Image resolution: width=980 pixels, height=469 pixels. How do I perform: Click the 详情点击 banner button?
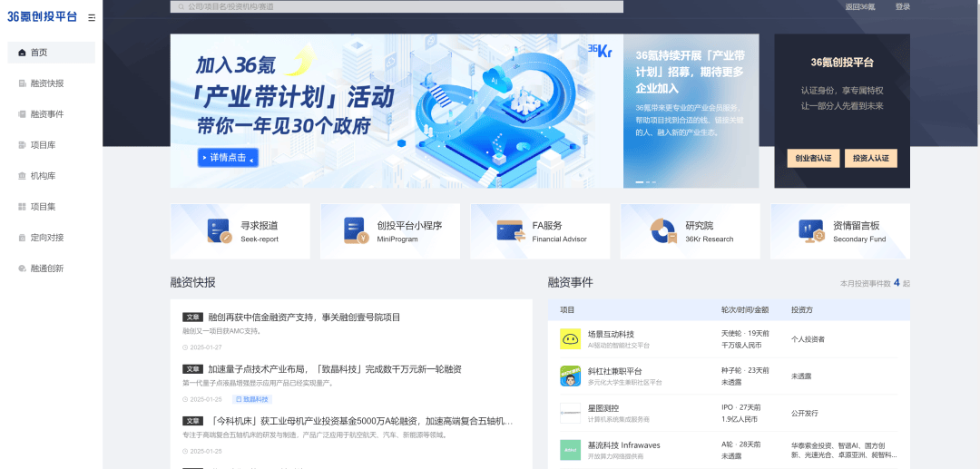coord(228,157)
